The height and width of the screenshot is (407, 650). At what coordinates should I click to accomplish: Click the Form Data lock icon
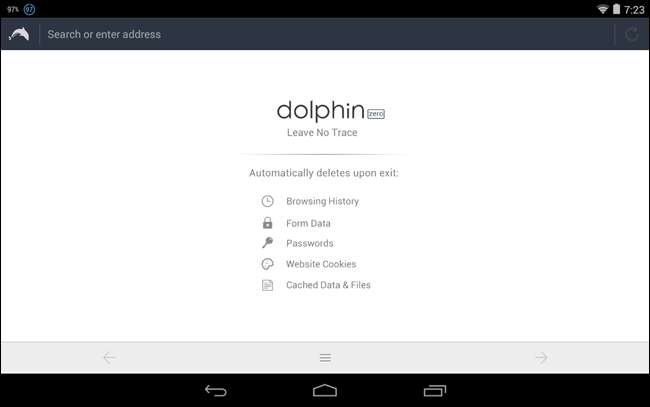coord(267,223)
